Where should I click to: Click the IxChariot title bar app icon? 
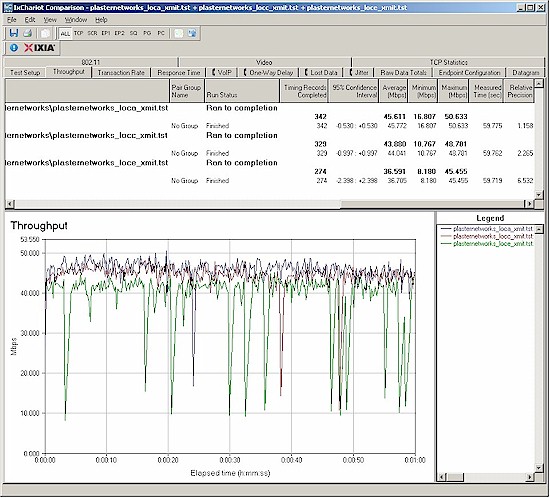click(8, 7)
